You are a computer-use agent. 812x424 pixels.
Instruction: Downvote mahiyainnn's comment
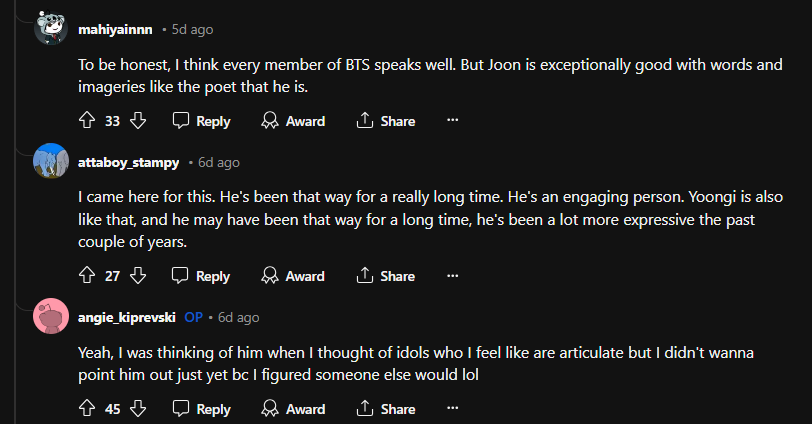coord(139,121)
